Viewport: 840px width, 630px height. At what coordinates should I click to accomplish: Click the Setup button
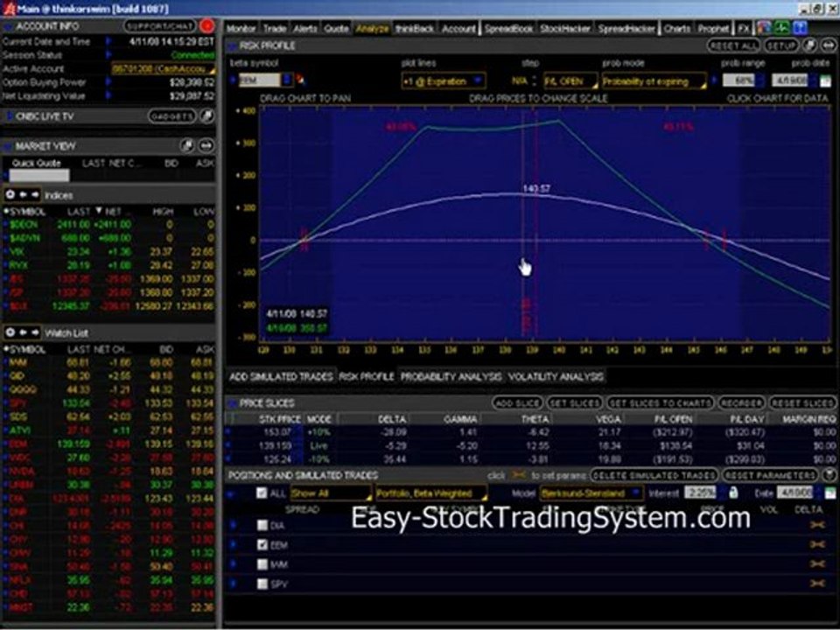(781, 45)
